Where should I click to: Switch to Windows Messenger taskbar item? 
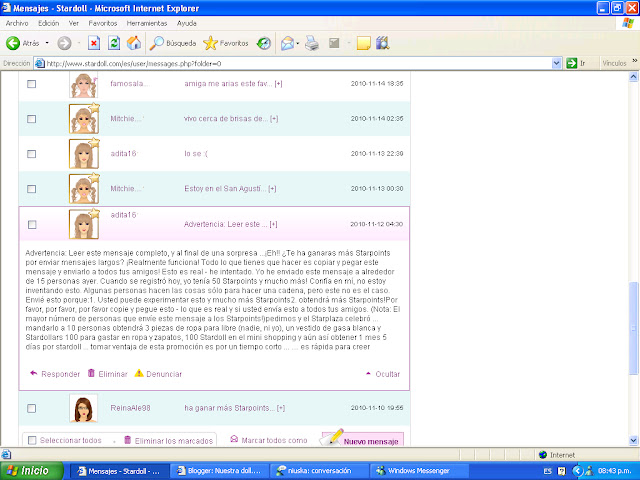pyautogui.click(x=419, y=471)
